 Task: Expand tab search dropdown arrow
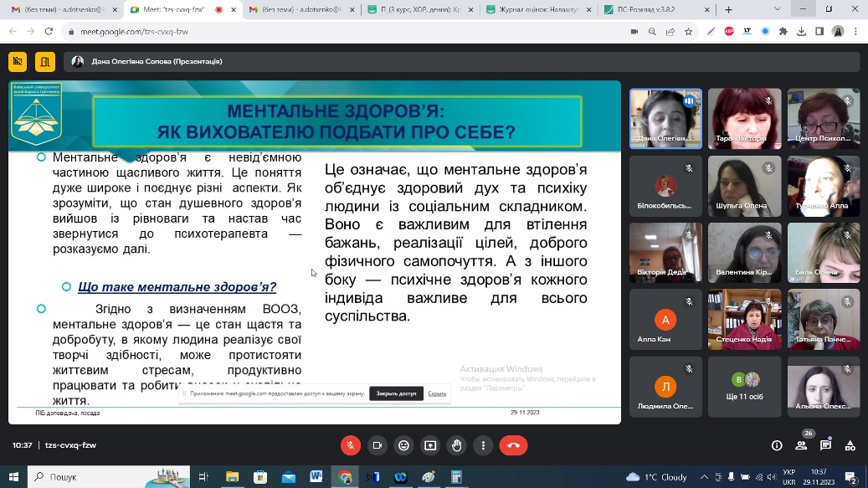(x=778, y=9)
